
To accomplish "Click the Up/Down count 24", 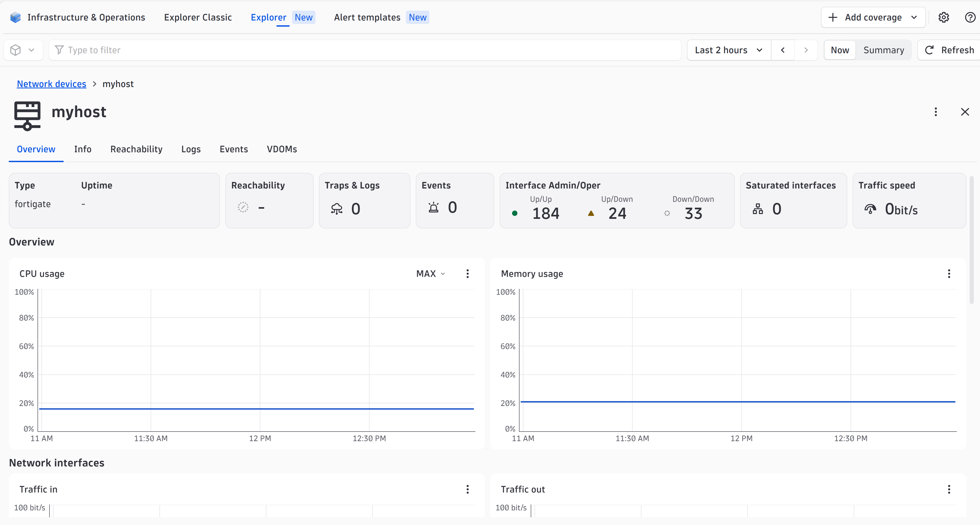I will point(617,214).
